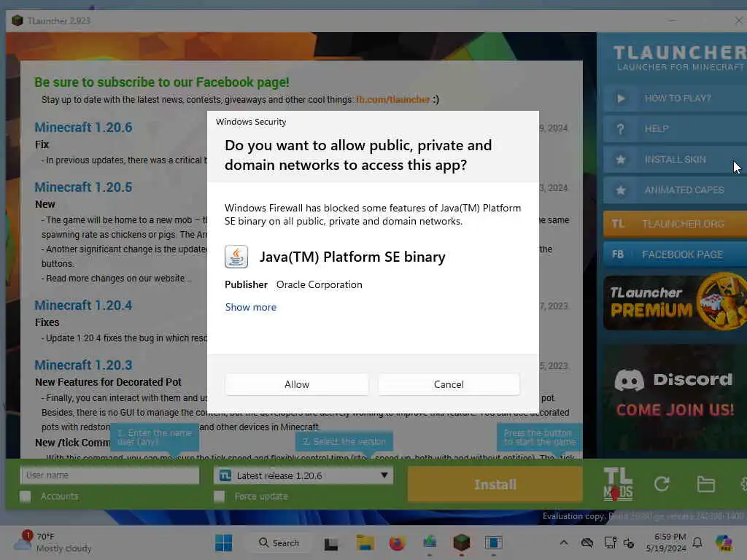Open the TLauncher.org sidebar button
The width and height of the screenshot is (747, 560).
point(675,224)
